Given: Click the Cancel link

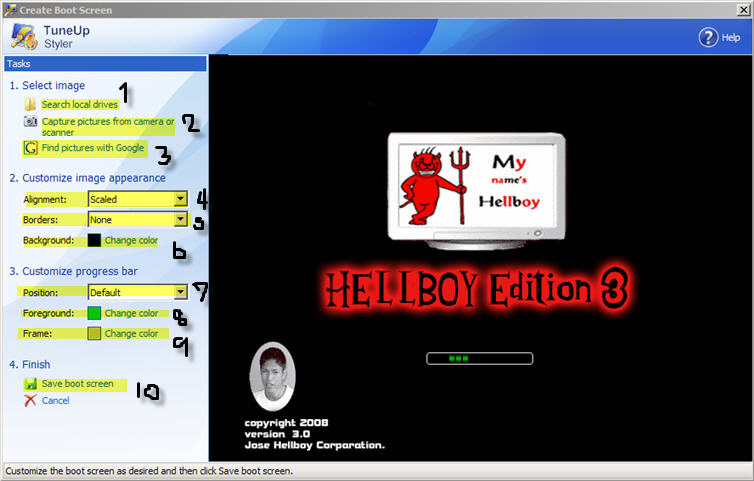Looking at the screenshot, I should (x=55, y=401).
